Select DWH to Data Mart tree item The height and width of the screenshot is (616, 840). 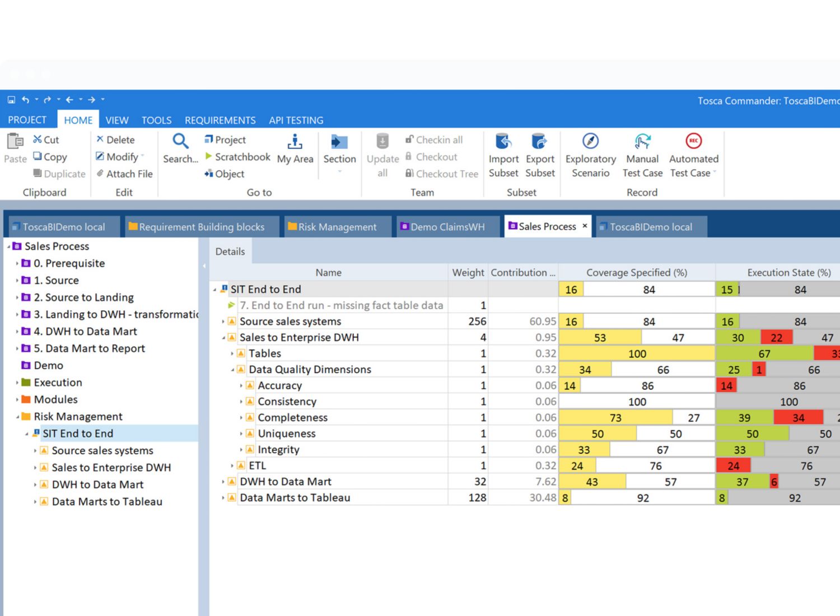pos(97,485)
